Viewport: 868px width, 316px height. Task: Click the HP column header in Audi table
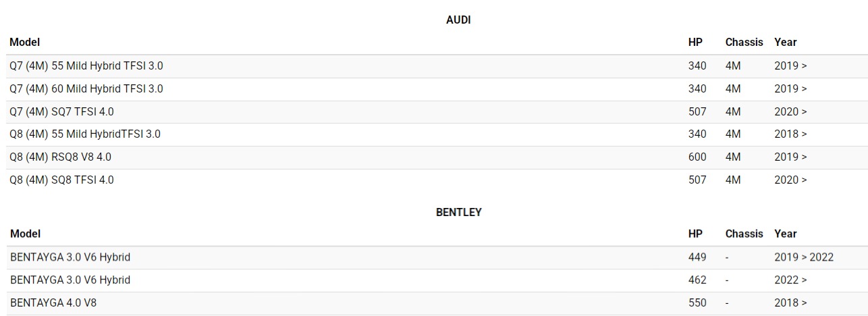pos(695,42)
